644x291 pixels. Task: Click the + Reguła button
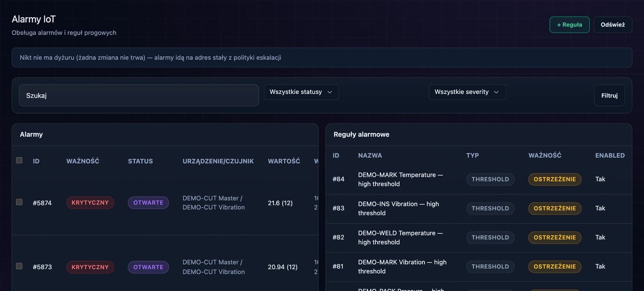(570, 25)
